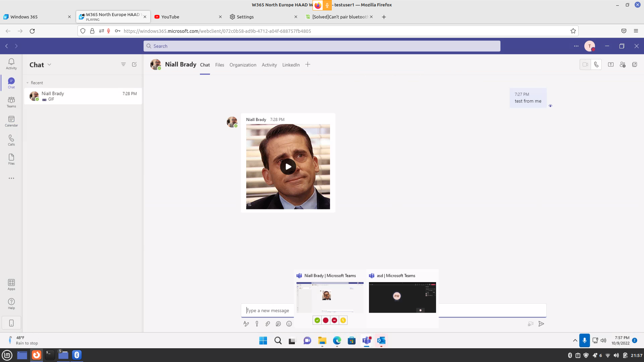Send the message
Image resolution: width=644 pixels, height=362 pixels.
click(x=541, y=324)
